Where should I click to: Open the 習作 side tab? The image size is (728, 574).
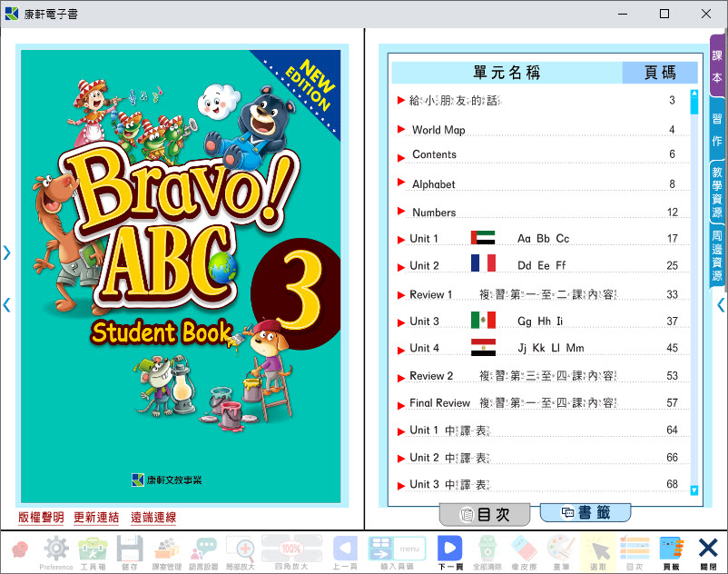pyautogui.click(x=717, y=129)
